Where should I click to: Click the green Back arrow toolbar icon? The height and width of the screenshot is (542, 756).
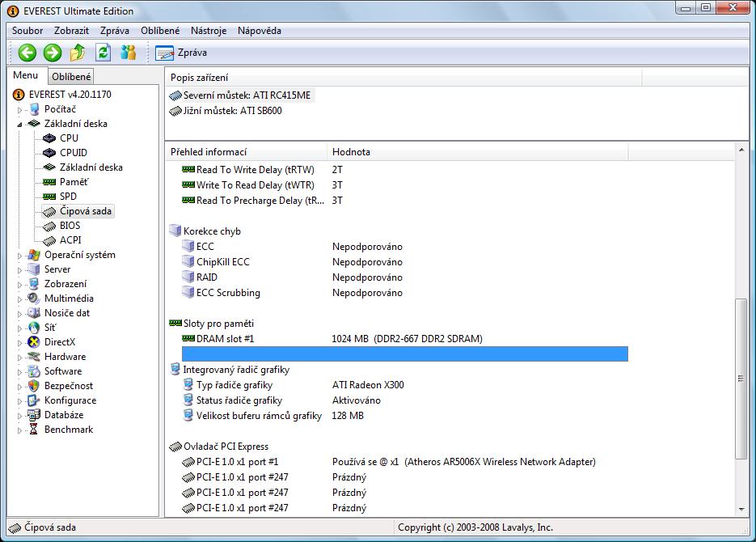coord(27,53)
